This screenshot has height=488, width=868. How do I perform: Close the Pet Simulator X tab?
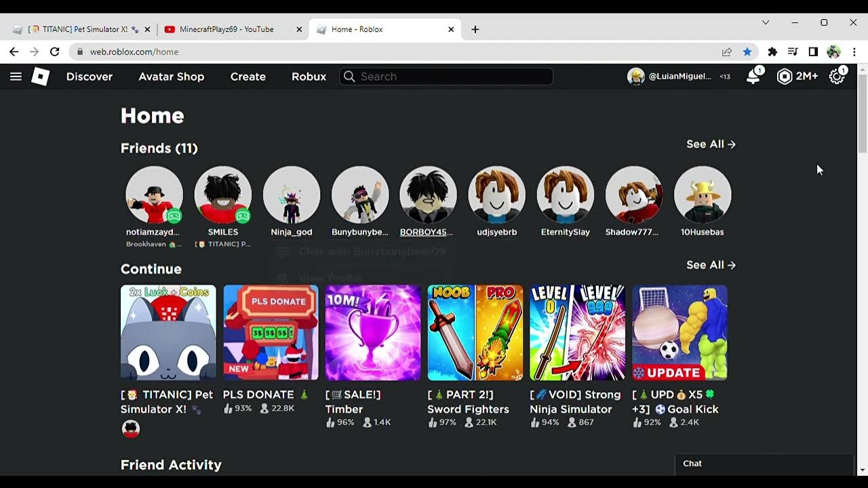point(147,29)
